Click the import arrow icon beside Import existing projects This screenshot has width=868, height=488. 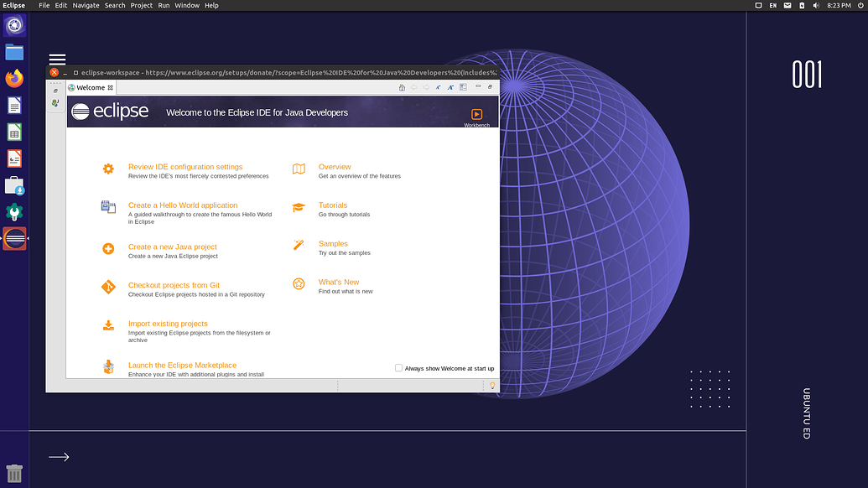click(x=108, y=325)
